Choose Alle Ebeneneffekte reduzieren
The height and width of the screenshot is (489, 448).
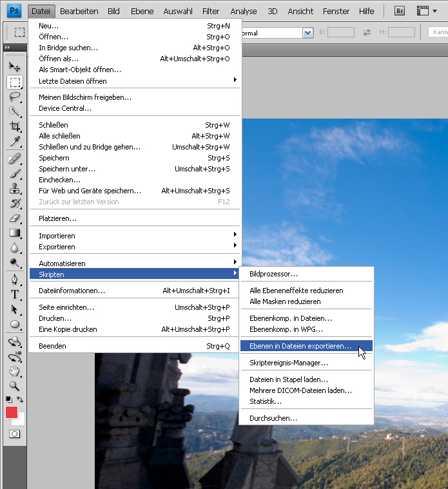tap(306, 291)
